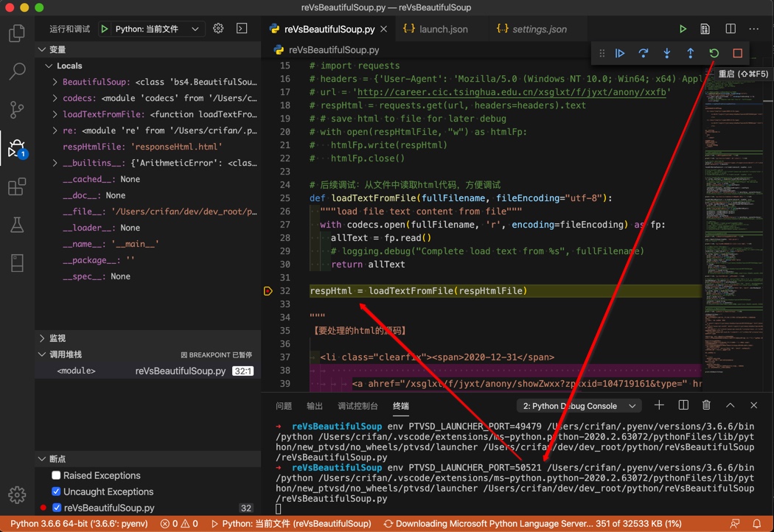Open notifications bell in status bar
The height and width of the screenshot is (532, 774).
point(757,524)
